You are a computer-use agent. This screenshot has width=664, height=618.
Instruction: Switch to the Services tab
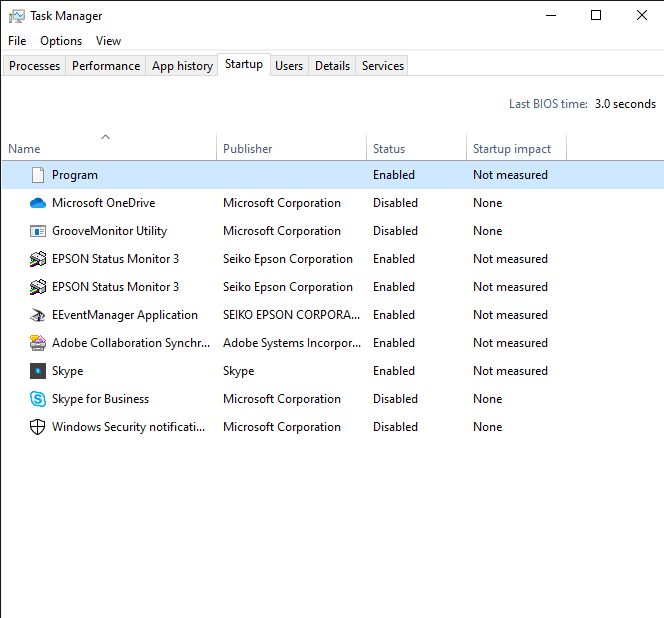pos(382,66)
